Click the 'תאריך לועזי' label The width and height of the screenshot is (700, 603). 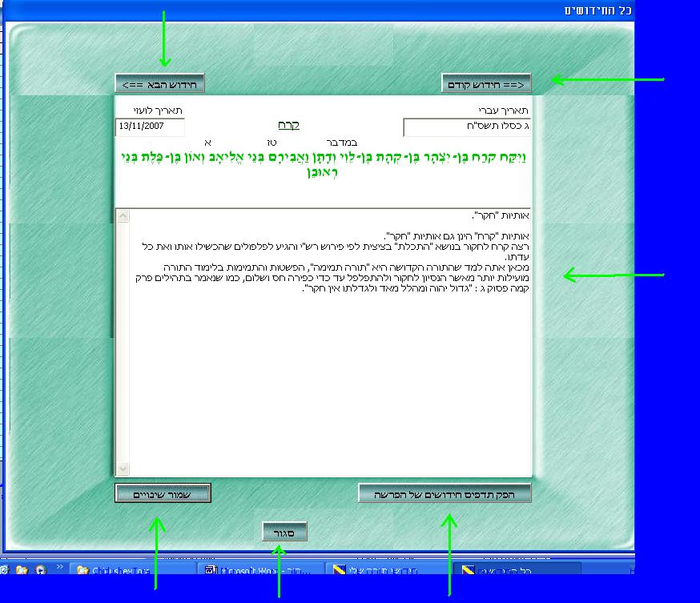click(x=158, y=111)
